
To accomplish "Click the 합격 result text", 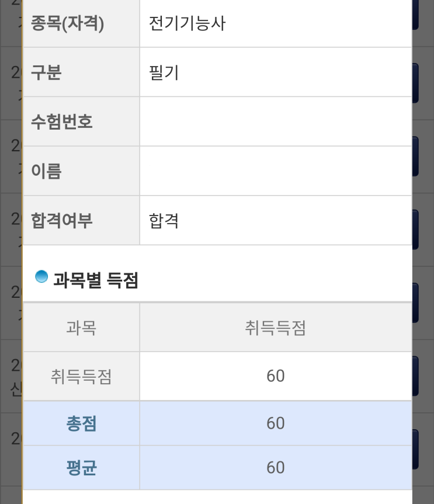I will 164,221.
